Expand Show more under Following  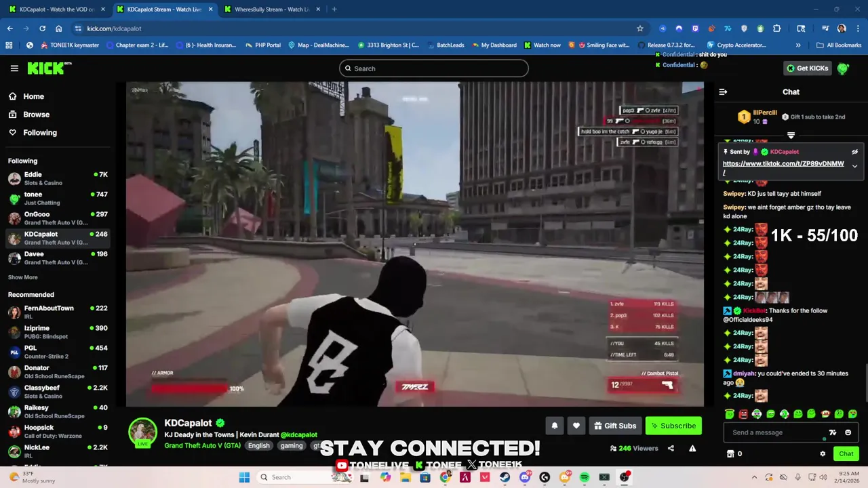[22, 277]
